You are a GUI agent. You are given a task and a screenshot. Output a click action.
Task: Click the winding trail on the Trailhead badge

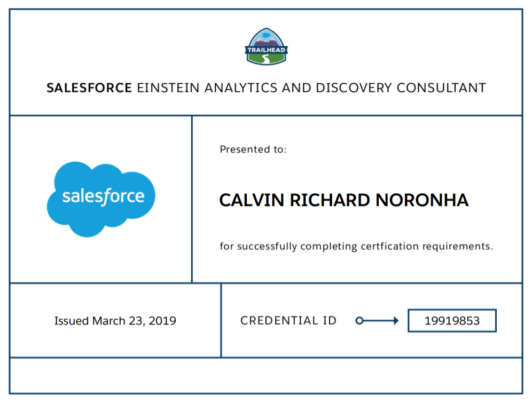(x=267, y=59)
